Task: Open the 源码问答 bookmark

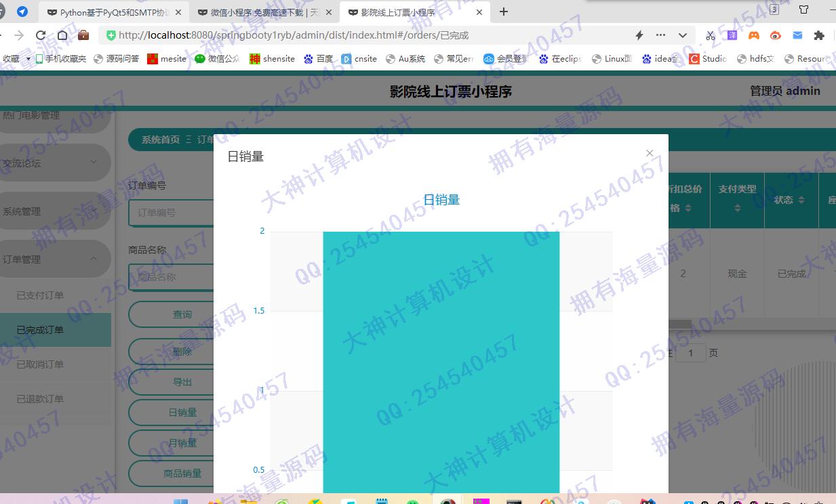Action: click(x=116, y=59)
